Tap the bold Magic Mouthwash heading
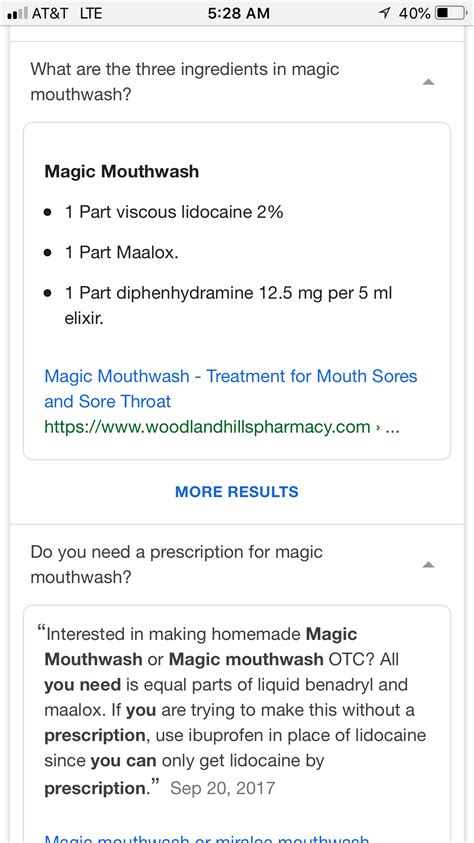Screen dimensions: 474x843 pyautogui.click(x=121, y=172)
